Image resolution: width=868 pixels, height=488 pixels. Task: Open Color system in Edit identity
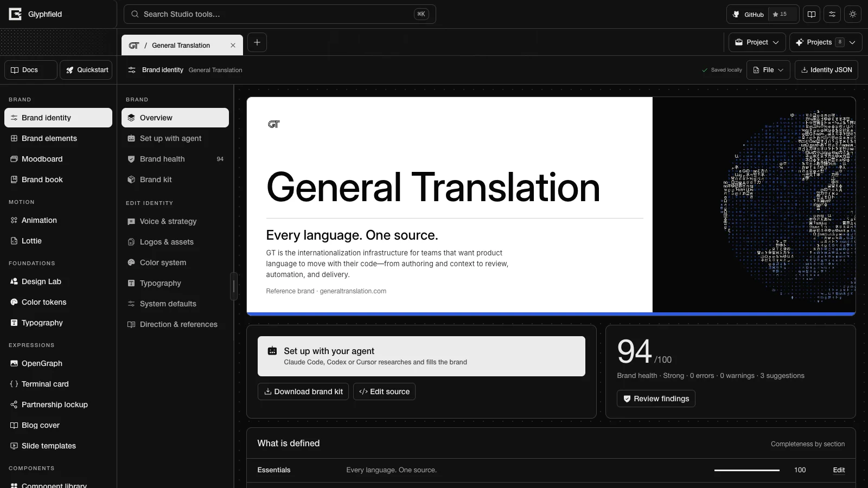(x=175, y=262)
